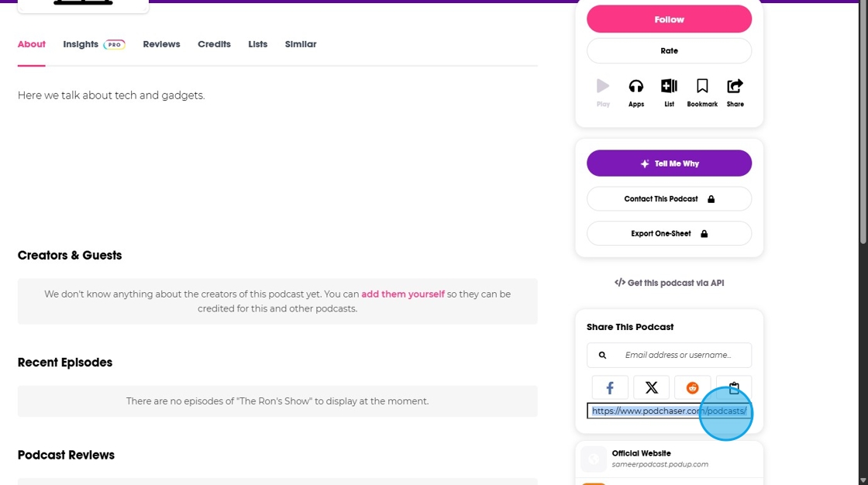Select the Similar tab

(301, 44)
